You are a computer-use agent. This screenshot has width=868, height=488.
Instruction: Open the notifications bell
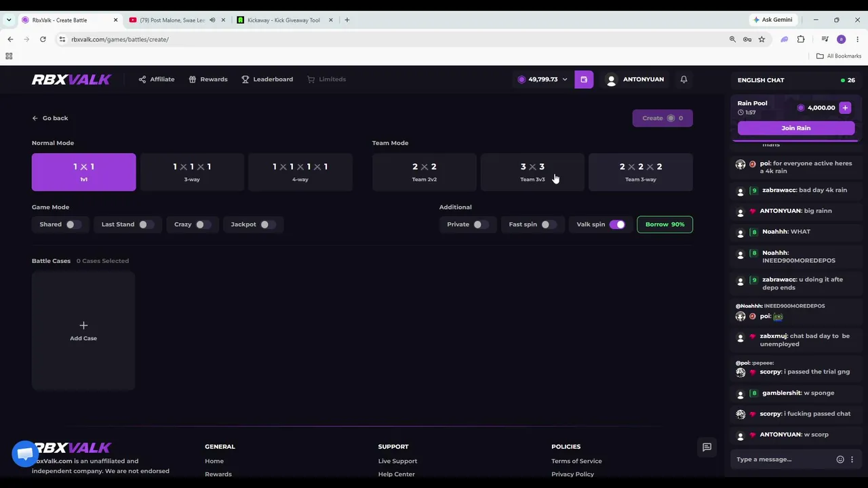pos(684,79)
